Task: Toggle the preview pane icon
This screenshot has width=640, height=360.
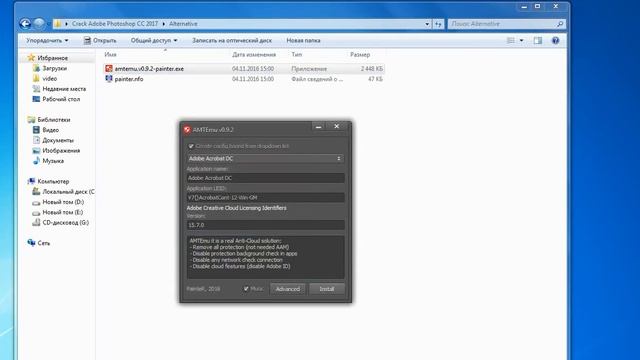Action: click(x=538, y=40)
